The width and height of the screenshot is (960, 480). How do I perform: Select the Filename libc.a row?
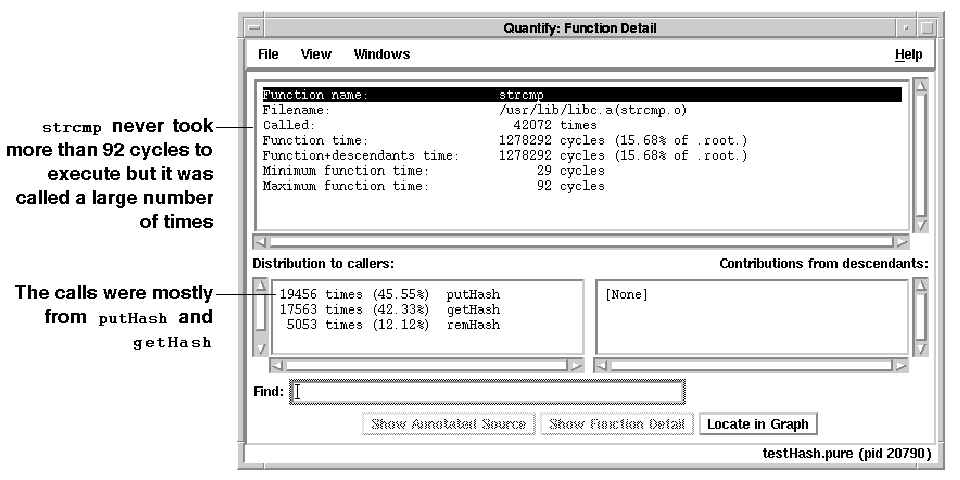[x=582, y=110]
